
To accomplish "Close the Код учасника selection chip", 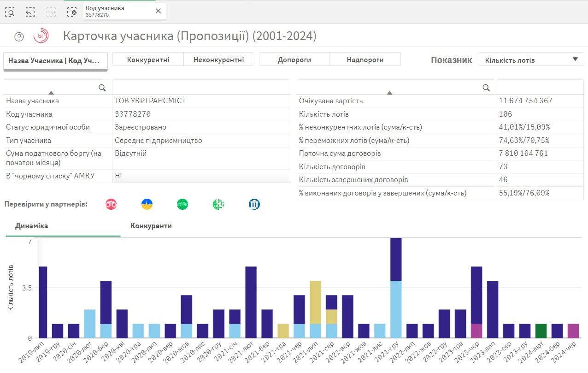I will 158,11.
